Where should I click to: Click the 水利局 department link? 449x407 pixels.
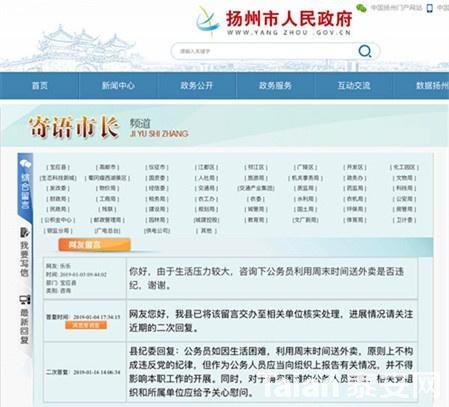tap(306, 199)
